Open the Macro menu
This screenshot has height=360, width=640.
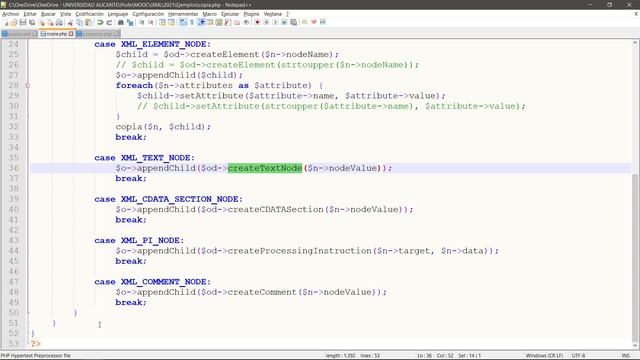(209, 14)
